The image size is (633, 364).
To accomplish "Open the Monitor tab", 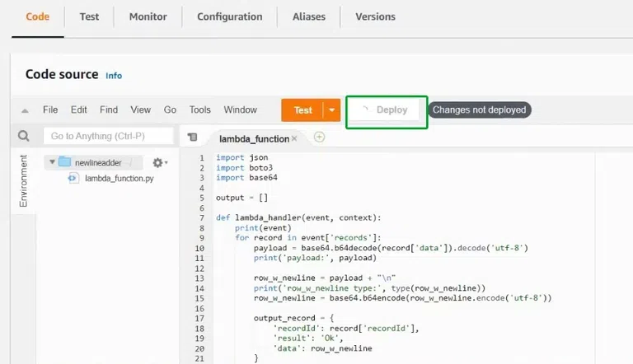I will (x=148, y=16).
